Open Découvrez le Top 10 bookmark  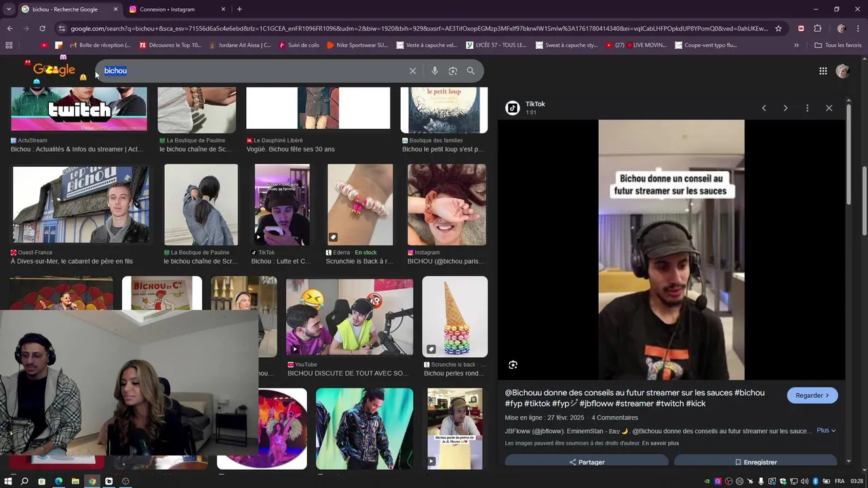coord(170,45)
